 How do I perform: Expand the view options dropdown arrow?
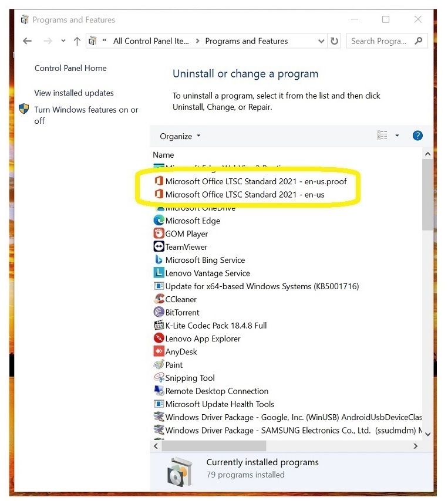397,136
